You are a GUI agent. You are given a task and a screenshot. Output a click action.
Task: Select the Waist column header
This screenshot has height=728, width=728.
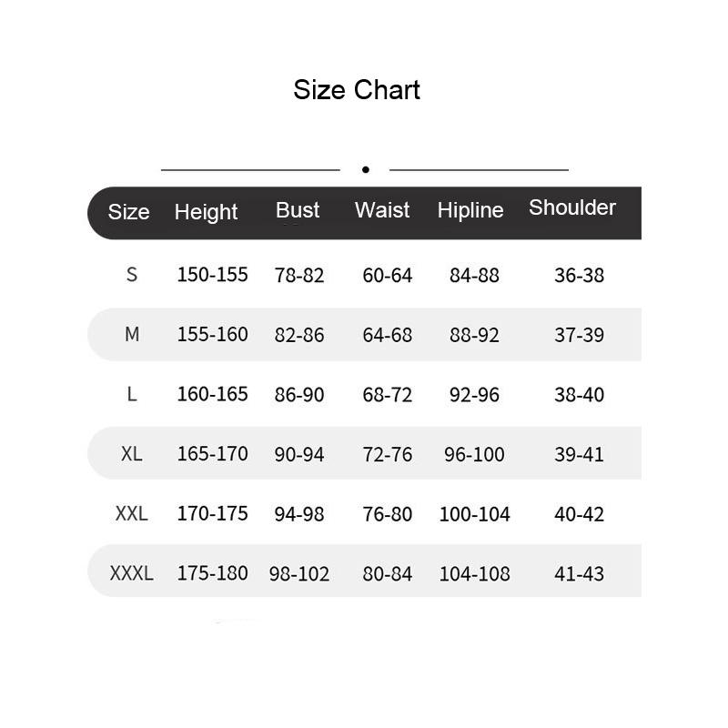[382, 210]
